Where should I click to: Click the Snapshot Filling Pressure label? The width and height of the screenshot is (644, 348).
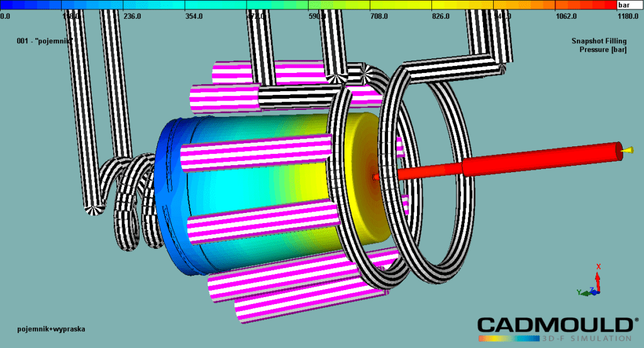(x=599, y=45)
